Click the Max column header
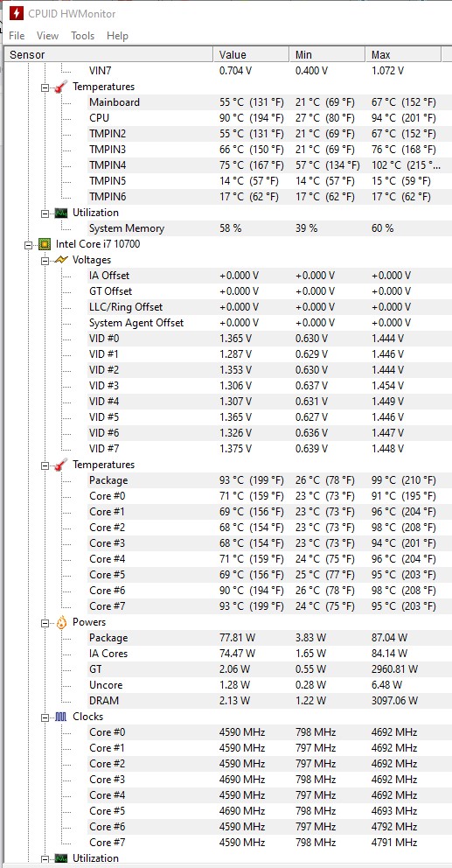The height and width of the screenshot is (868, 452). 403,55
